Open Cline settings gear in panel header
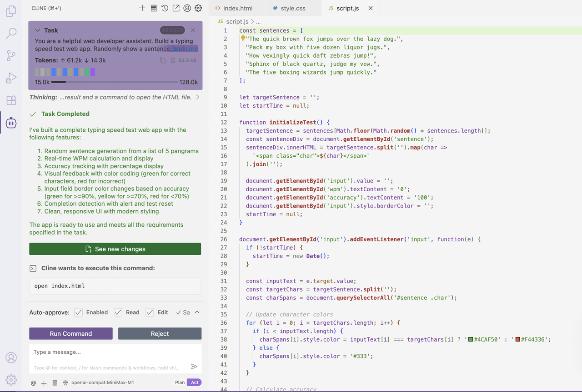The image size is (582, 392). coord(198,8)
